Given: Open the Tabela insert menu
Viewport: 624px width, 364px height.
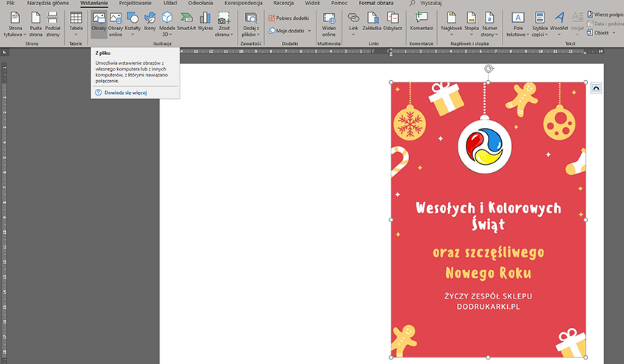Looking at the screenshot, I should 76,24.
